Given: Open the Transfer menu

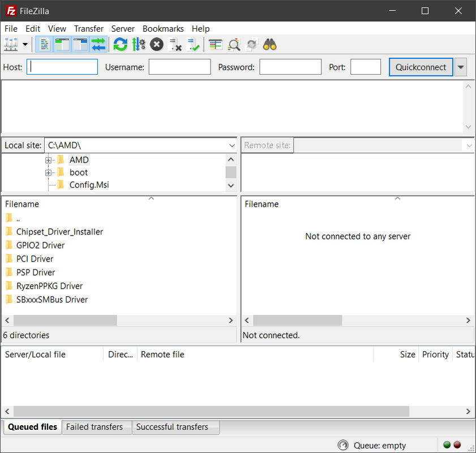Looking at the screenshot, I should 89,28.
